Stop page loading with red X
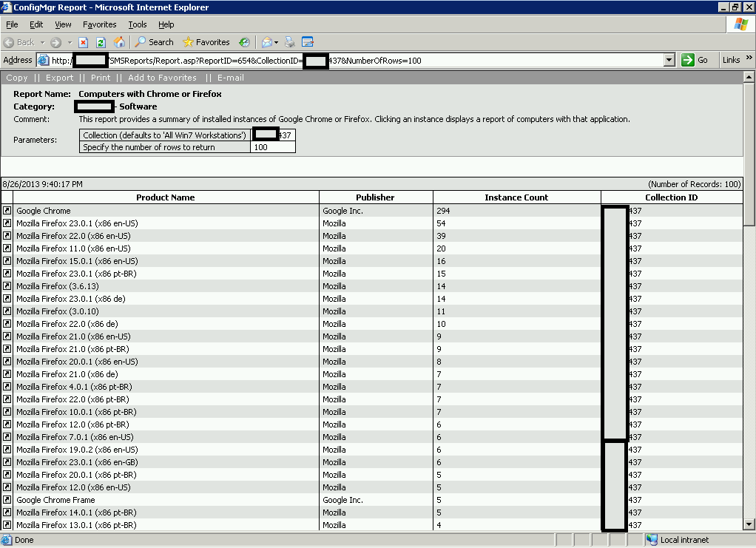 pos(84,42)
